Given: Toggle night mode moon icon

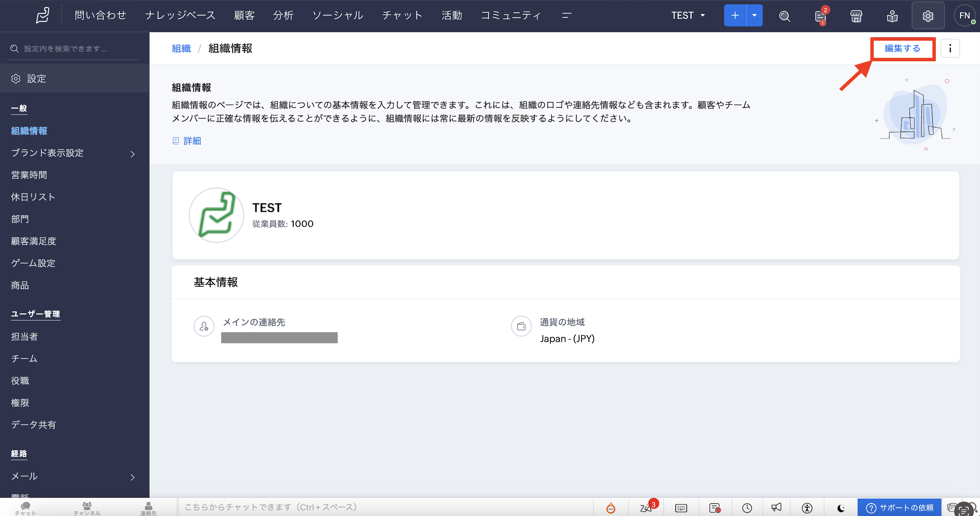Looking at the screenshot, I should point(841,508).
